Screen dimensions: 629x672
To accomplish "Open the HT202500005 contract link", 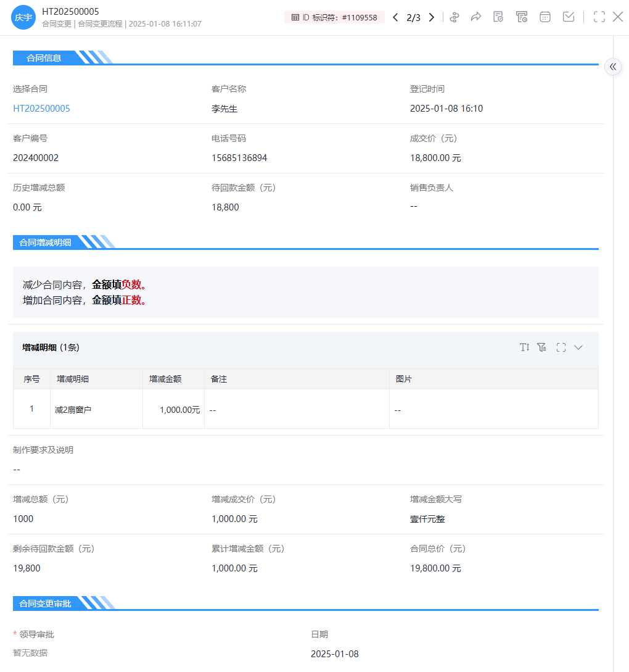I will [41, 109].
